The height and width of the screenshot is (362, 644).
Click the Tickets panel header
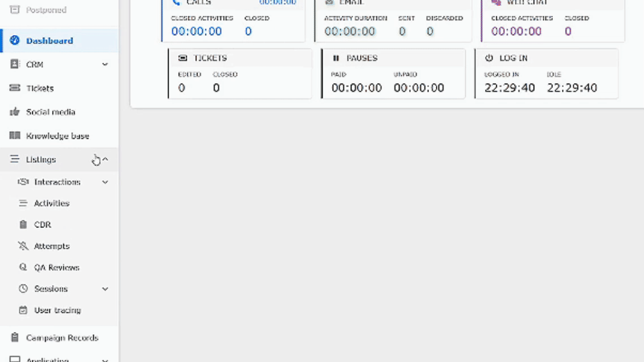tap(210, 58)
